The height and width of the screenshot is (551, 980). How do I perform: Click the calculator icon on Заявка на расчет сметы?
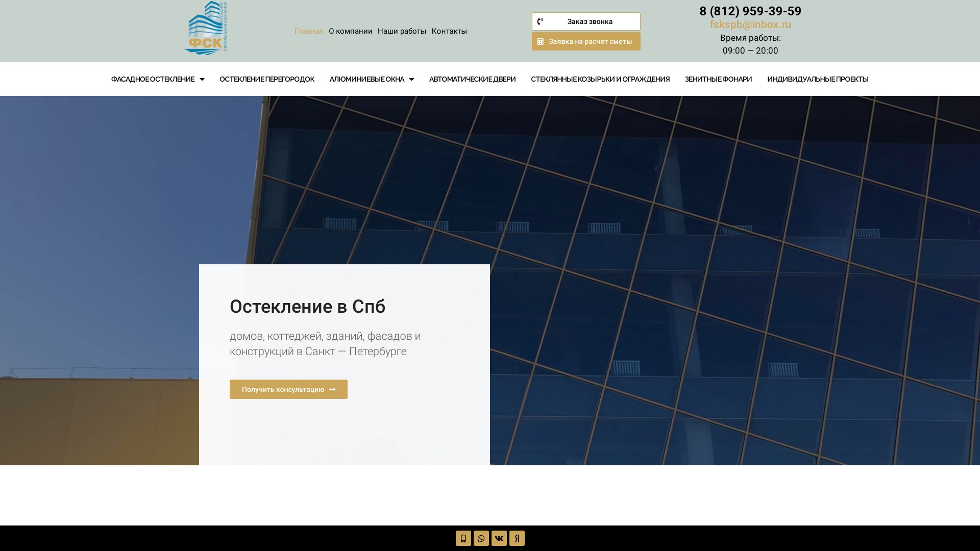pos(541,41)
